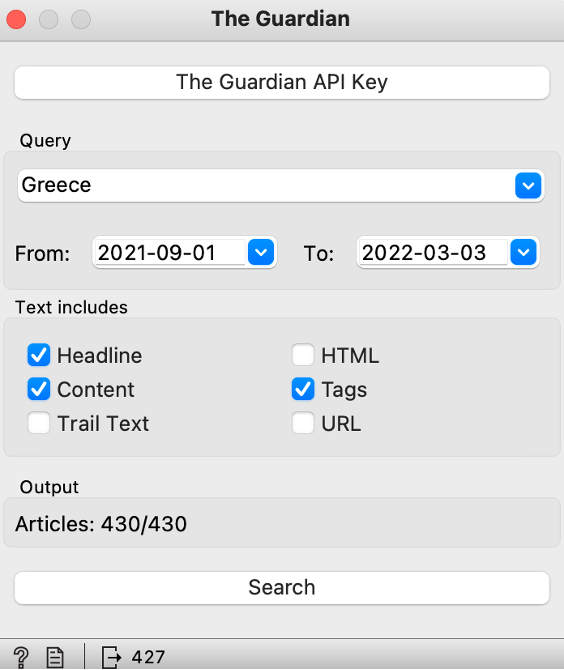
Task: Click the To date field 2022-03-03
Action: pyautogui.click(x=433, y=252)
